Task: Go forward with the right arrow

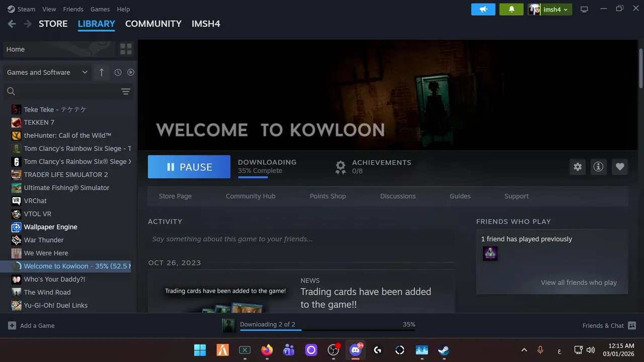Action: pos(28,24)
